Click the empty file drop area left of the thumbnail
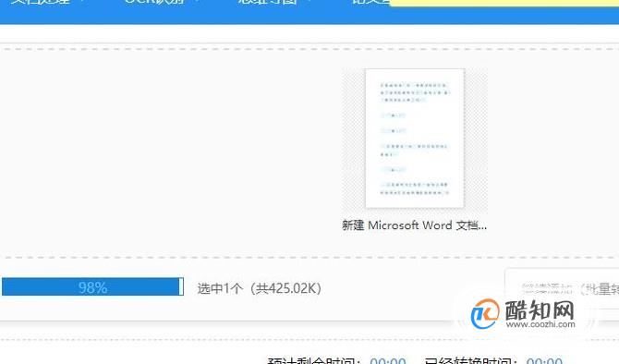The height and width of the screenshot is (364, 619). coord(170,152)
